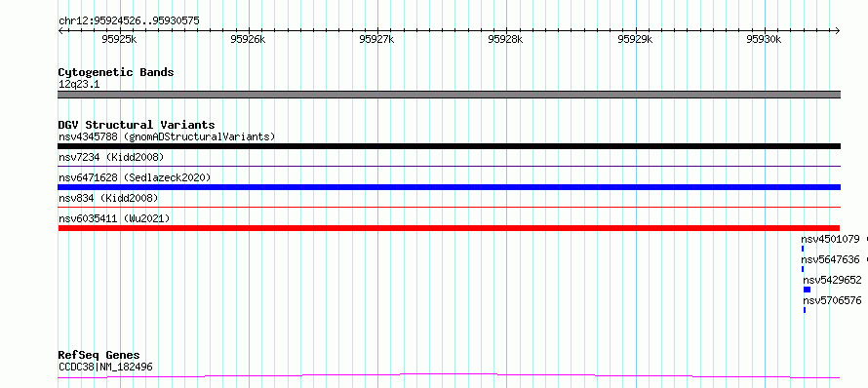Click the chr12:95924526..95930575 region label
Image resolution: width=868 pixels, height=388 pixels.
coord(129,21)
